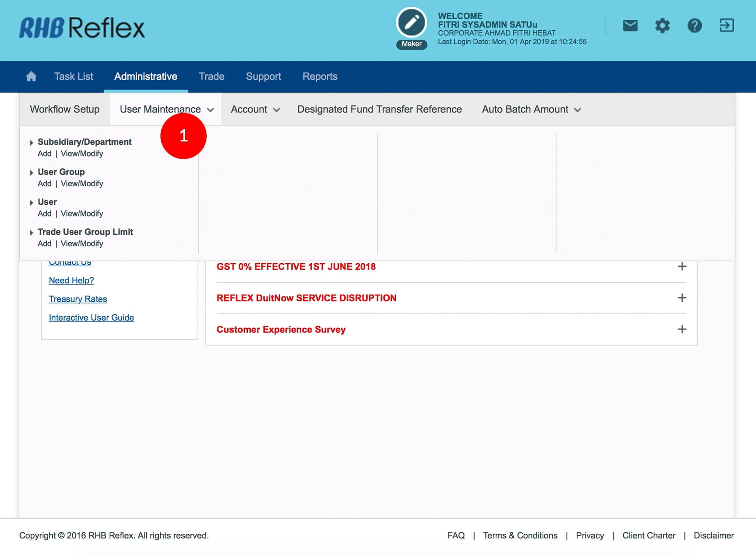756x554 pixels.
Task: Expand GST 0% Effective announcement plus icon
Action: 682,267
